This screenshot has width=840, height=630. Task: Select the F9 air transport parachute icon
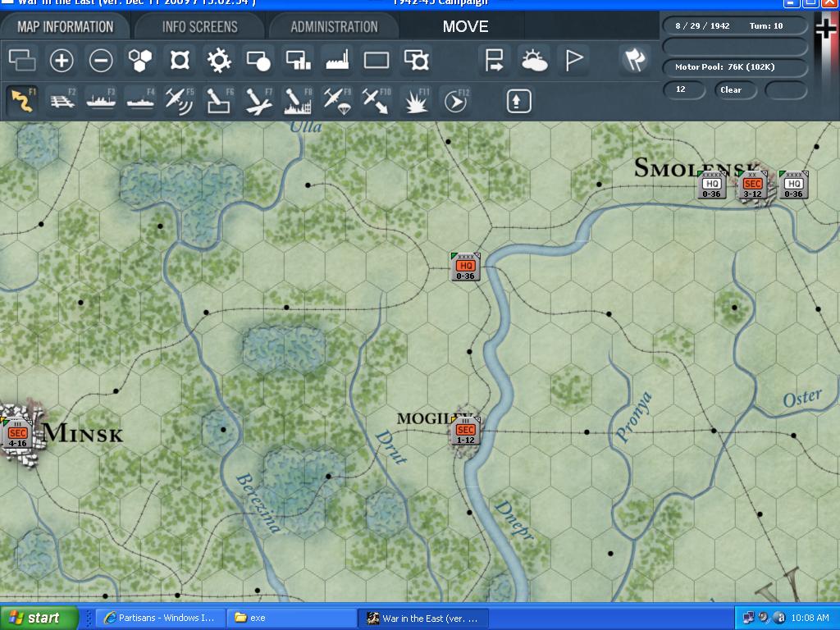[337, 101]
